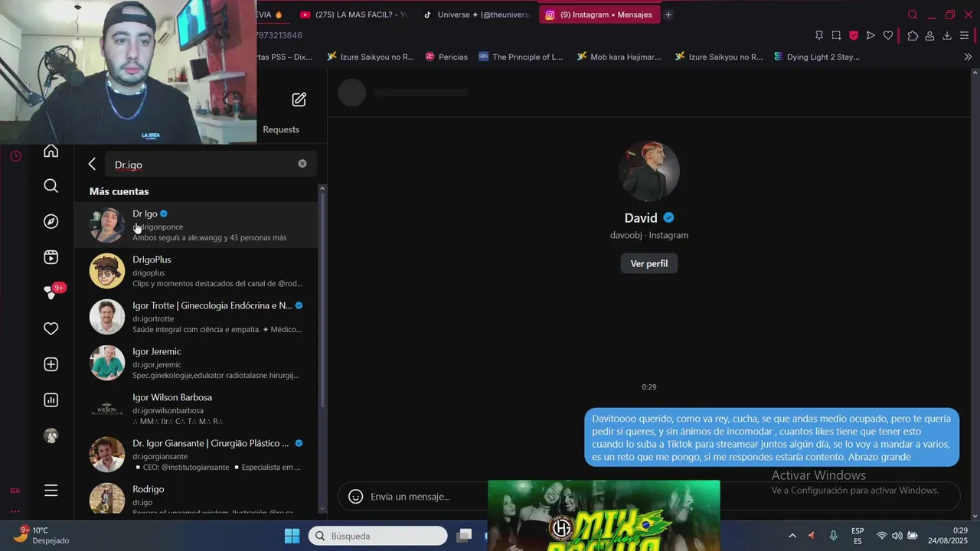Viewport: 980px width, 551px height.
Task: Open the easy setup sliders icon
Action: click(964, 35)
